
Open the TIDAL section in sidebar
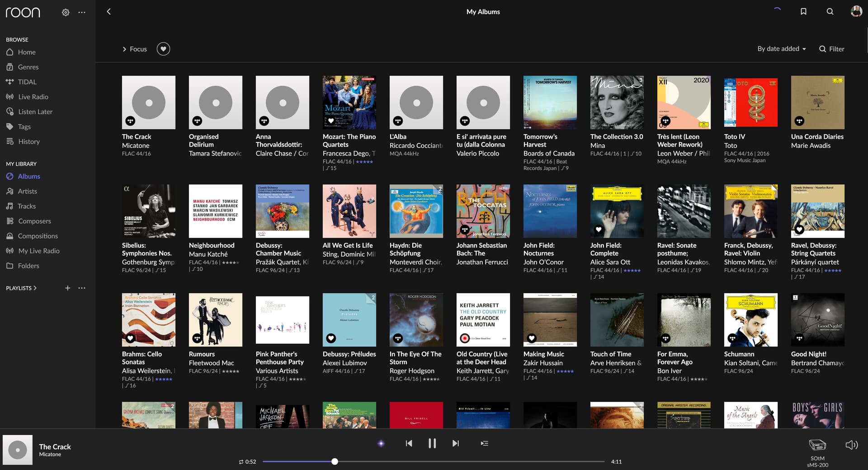(x=27, y=82)
